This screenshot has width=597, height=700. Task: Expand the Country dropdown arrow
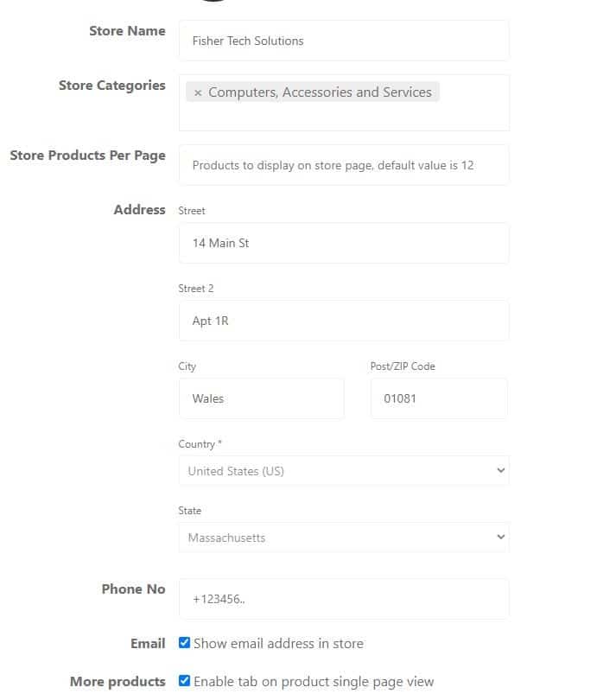tap(500, 470)
